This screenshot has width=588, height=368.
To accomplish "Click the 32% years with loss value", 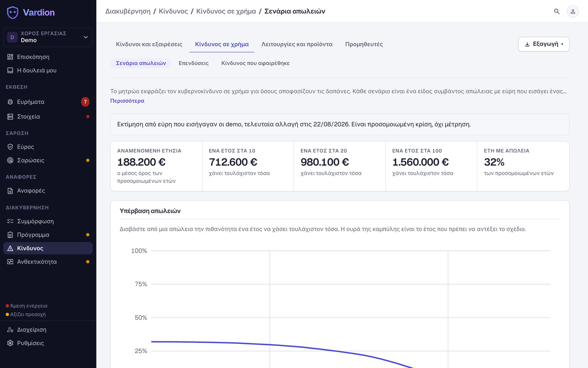I will point(494,162).
